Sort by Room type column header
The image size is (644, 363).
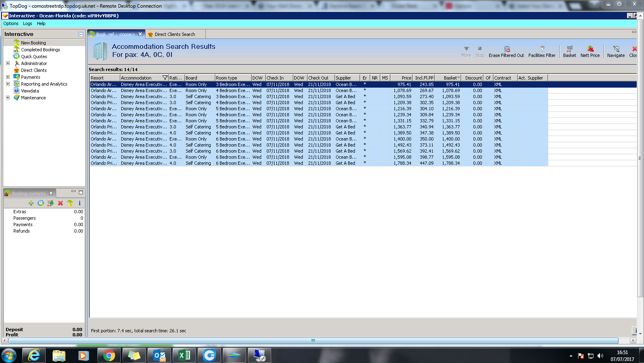pyautogui.click(x=233, y=78)
